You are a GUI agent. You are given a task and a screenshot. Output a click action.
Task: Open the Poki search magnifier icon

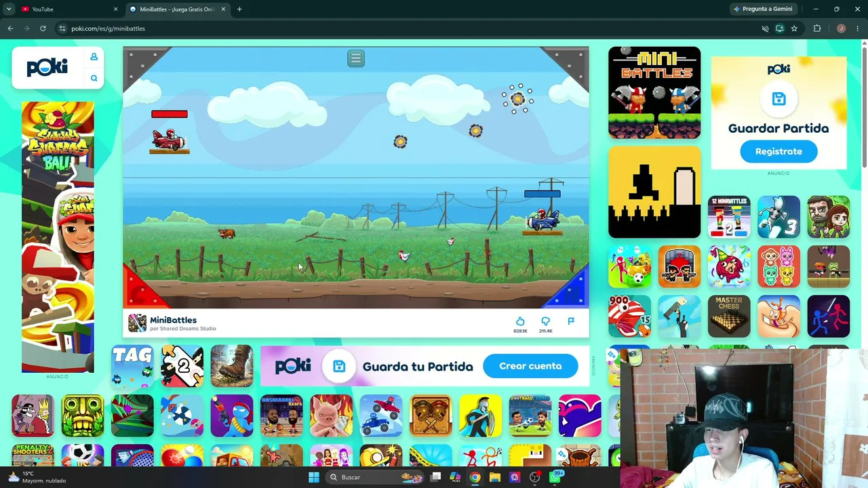[x=94, y=78]
